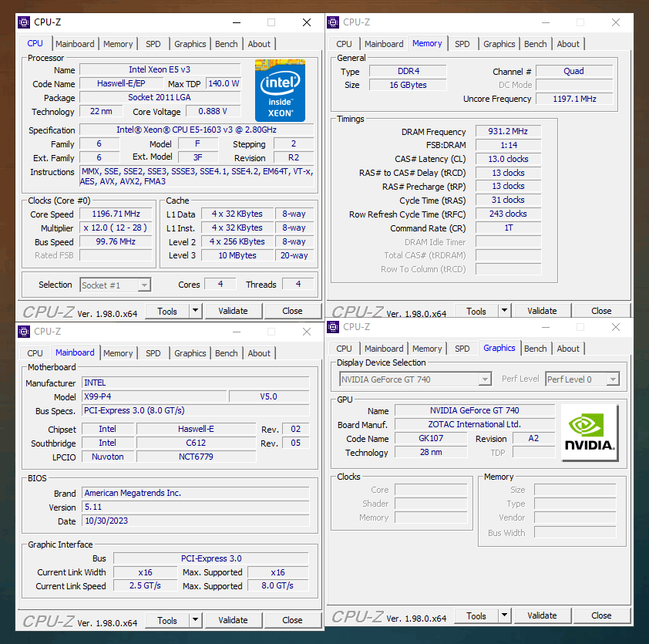Screen dimensions: 649x644
Task: Click the Specification field showing E5-1603 v3
Action: tap(197, 130)
